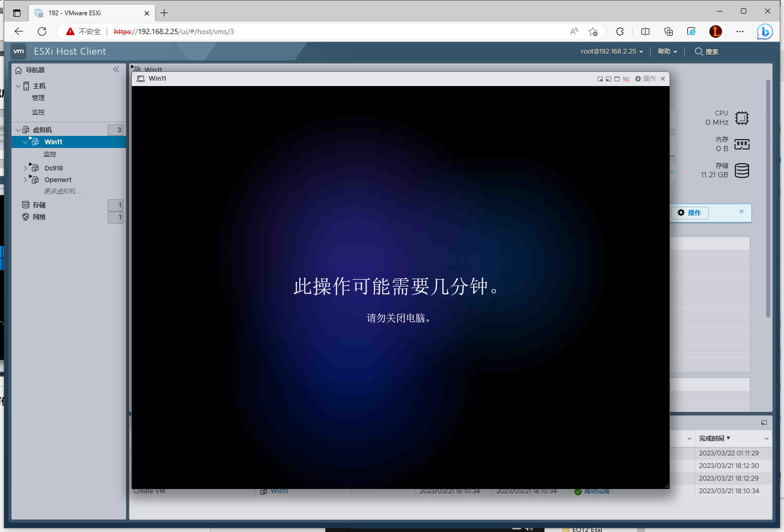This screenshot has height=532, width=784.
Task: Select Monitor under Host
Action: point(38,112)
